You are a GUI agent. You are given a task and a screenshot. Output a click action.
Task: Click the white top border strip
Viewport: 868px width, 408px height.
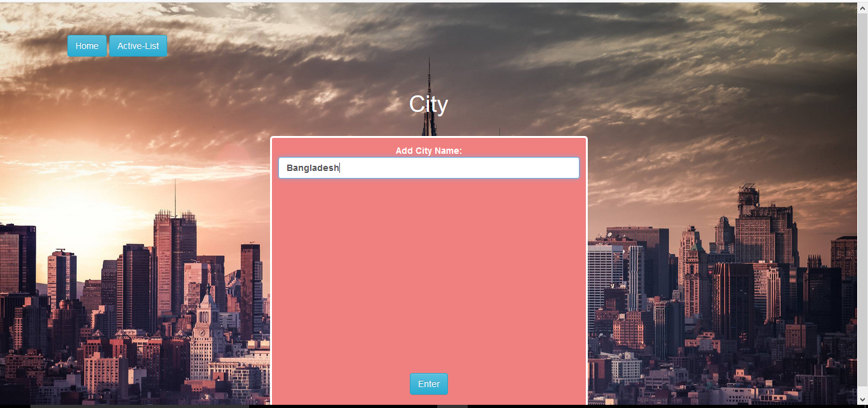pos(429,1)
